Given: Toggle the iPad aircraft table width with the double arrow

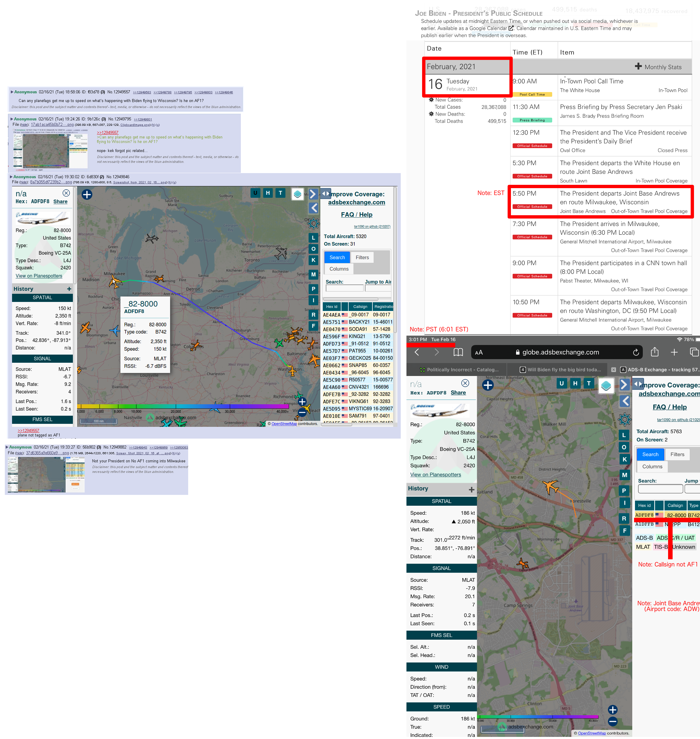Looking at the screenshot, I should [639, 383].
